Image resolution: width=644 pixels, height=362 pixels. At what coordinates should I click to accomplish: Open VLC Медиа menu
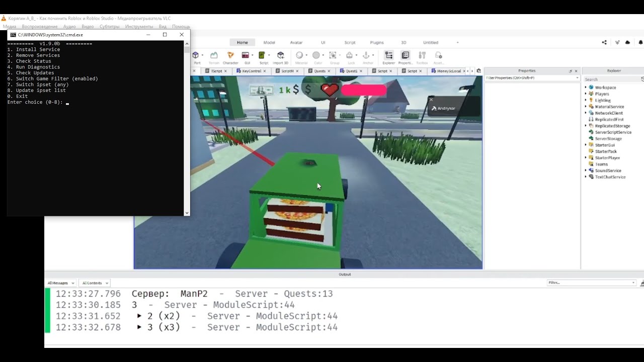(x=10, y=27)
